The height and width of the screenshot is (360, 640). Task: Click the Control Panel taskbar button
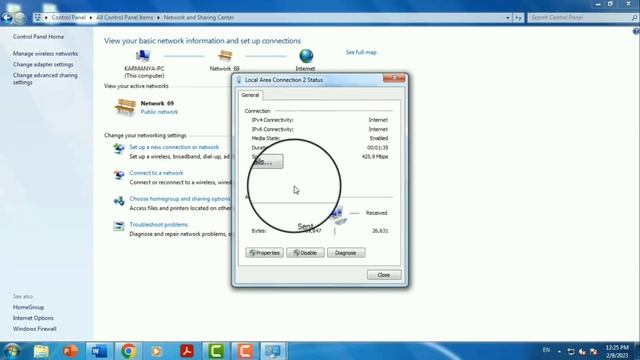(x=273, y=351)
